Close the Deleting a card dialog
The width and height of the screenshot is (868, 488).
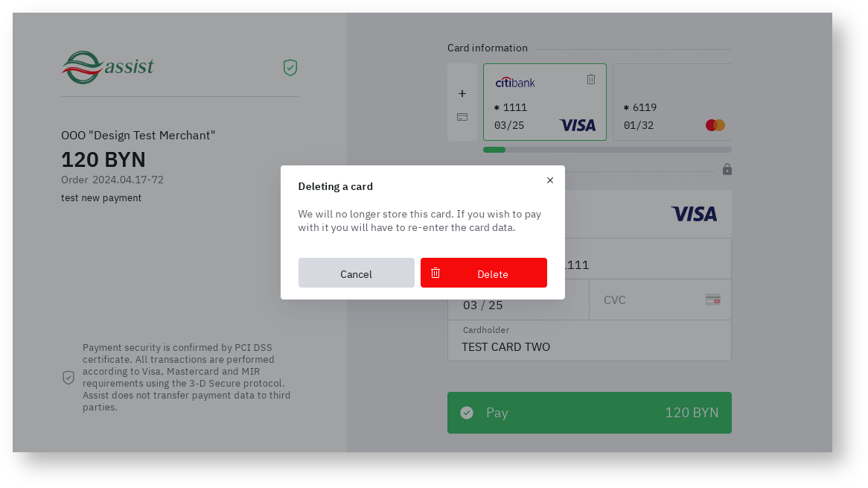tap(550, 180)
